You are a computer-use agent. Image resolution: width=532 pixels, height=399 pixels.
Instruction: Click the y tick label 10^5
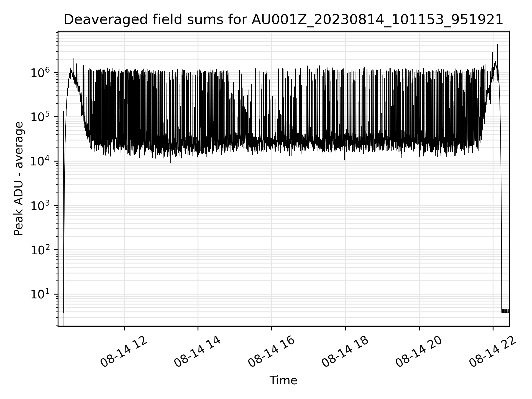[x=40, y=117]
